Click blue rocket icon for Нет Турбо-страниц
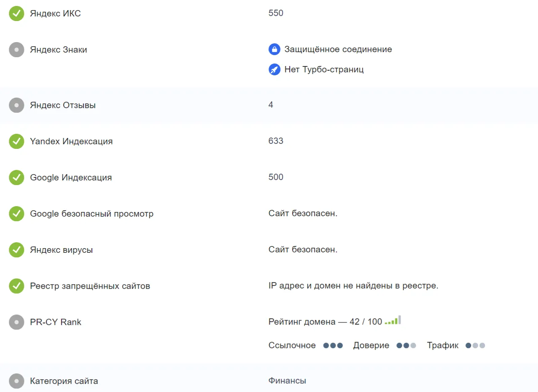This screenshot has width=538, height=392. click(x=274, y=69)
